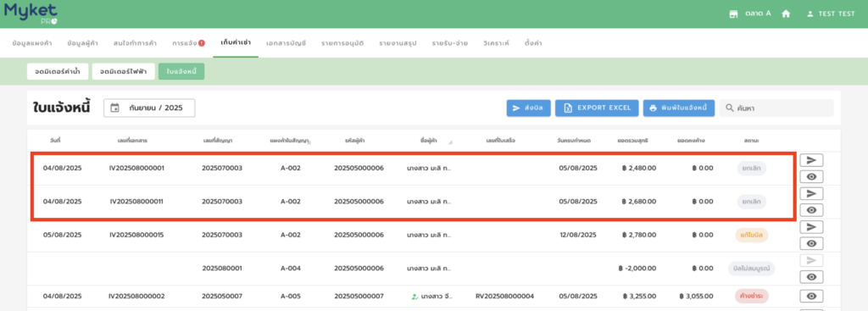This screenshot has height=311, width=868.
Task: Sort by the วันที่ column header
Action: (x=55, y=142)
